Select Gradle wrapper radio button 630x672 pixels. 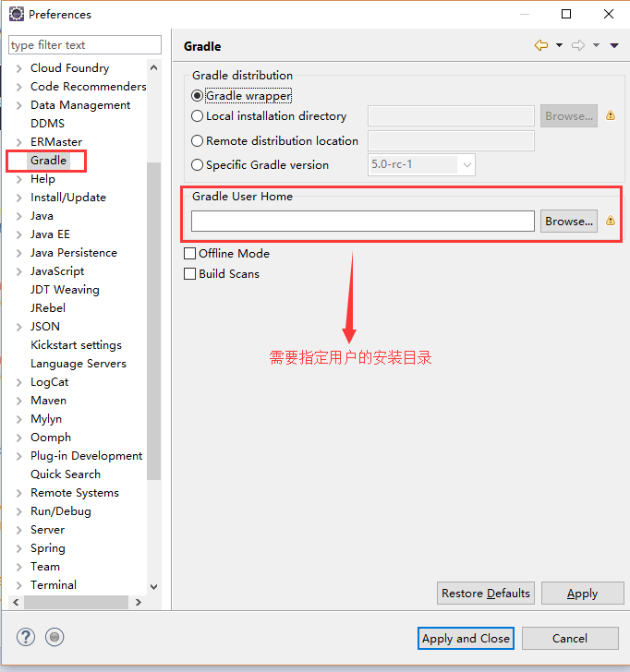tap(197, 96)
